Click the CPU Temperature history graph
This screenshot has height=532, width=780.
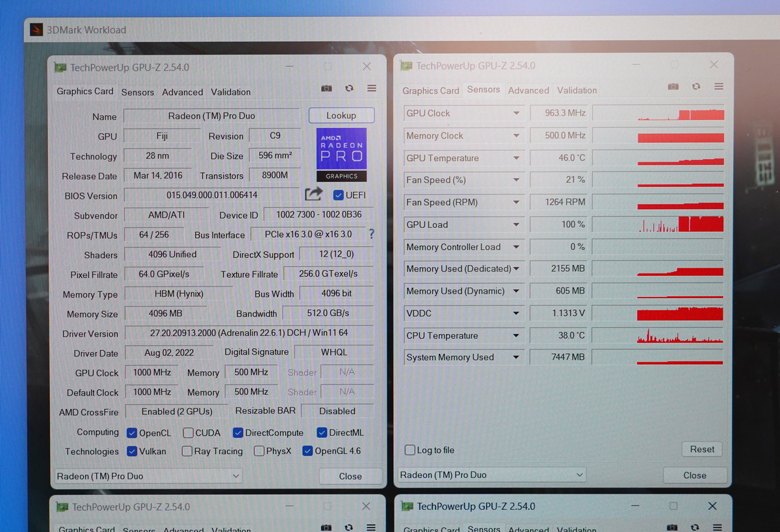click(658, 336)
